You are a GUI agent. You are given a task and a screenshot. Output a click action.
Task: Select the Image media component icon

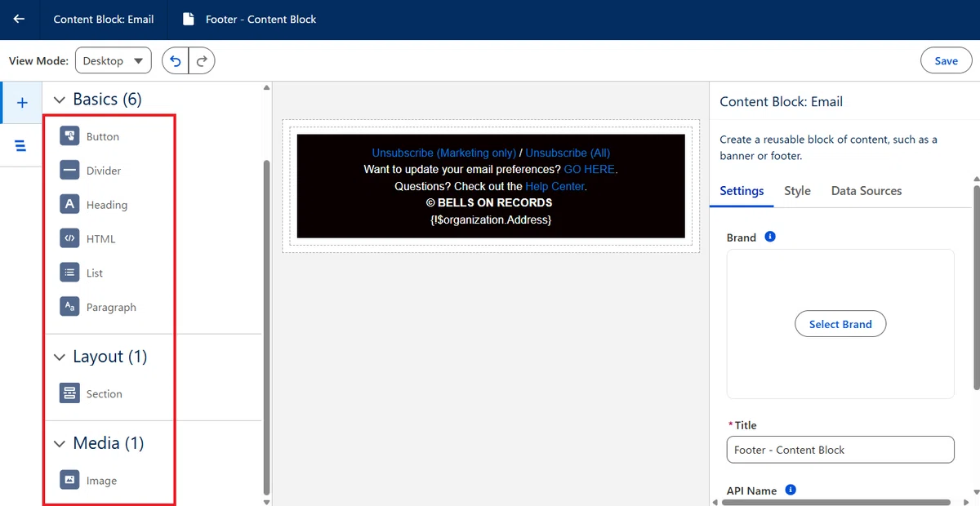[69, 480]
